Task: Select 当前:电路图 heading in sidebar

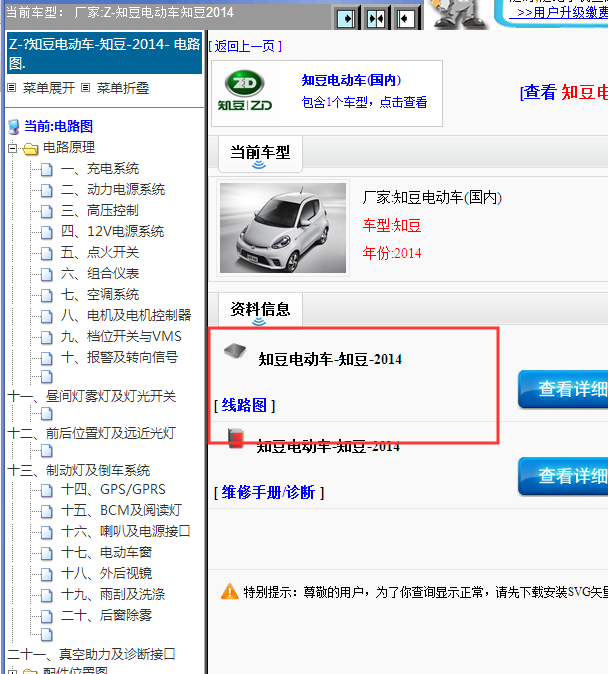Action: point(58,126)
